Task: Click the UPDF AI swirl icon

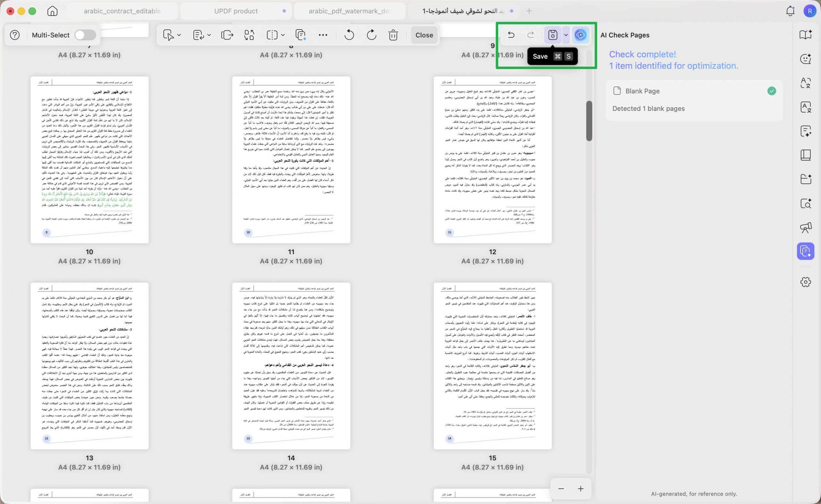Action: click(x=580, y=35)
